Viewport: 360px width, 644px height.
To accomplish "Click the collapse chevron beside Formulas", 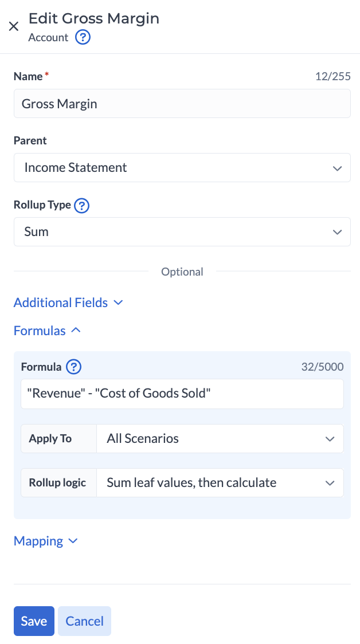I will tap(76, 331).
